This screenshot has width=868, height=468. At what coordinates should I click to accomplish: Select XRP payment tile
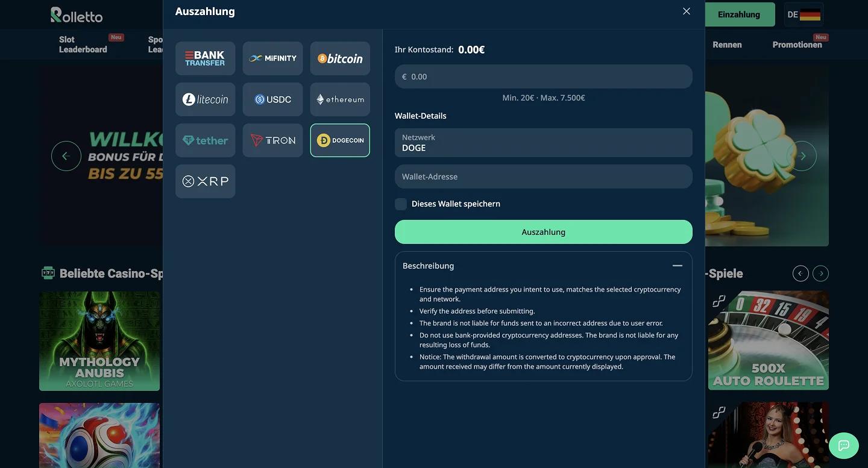click(205, 181)
